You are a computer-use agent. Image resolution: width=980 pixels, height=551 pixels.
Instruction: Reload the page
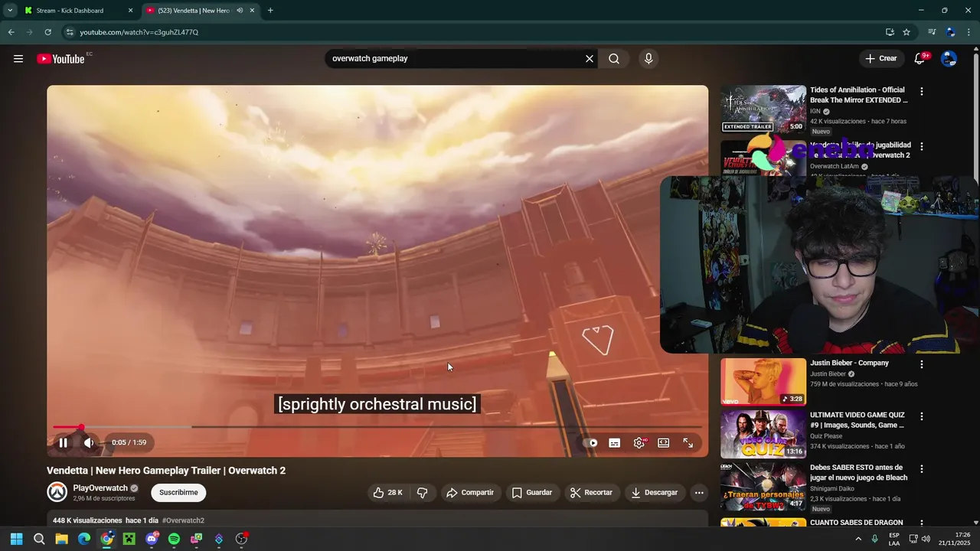47,32
